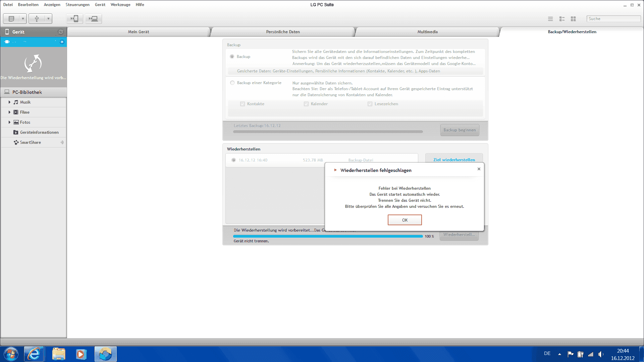644x362 pixels.
Task: Click the SmartShare signal icon
Action: (x=62, y=142)
